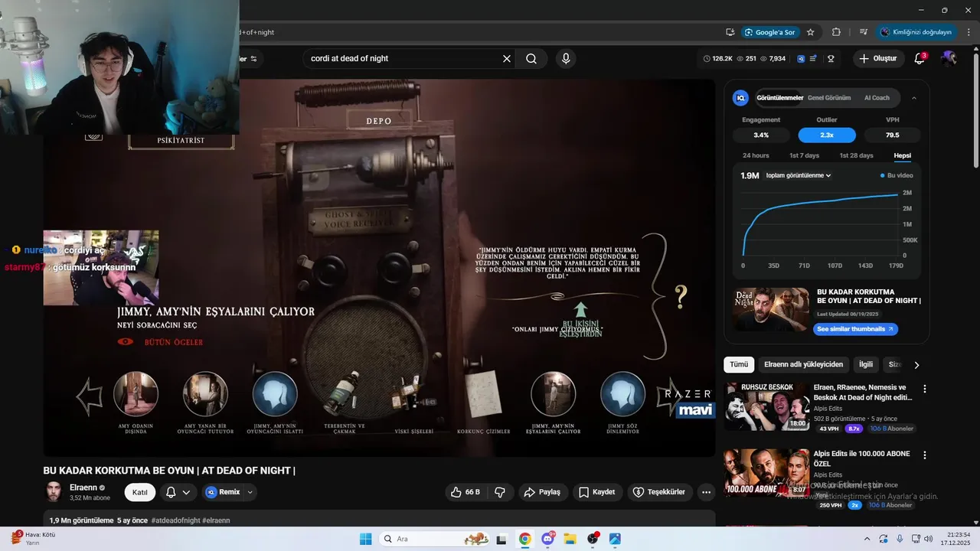Open the account avatar menu

pos(949,59)
